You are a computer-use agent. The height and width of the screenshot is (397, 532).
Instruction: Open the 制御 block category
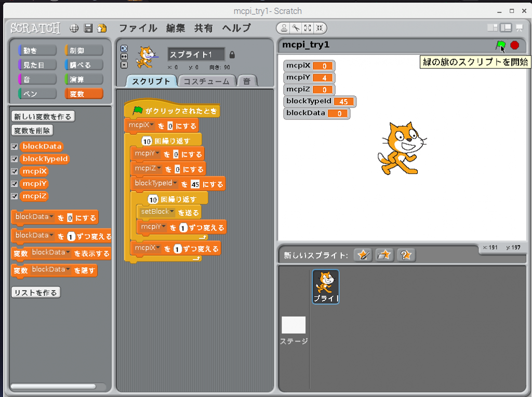click(84, 50)
